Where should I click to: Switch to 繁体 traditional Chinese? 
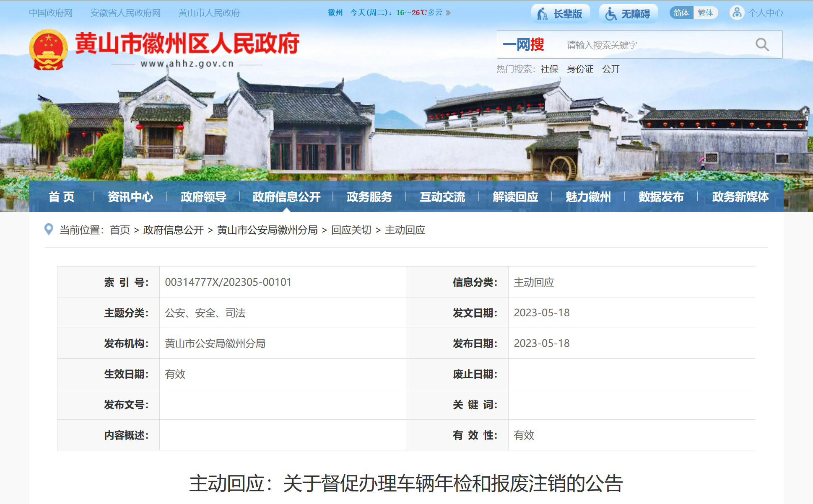705,13
